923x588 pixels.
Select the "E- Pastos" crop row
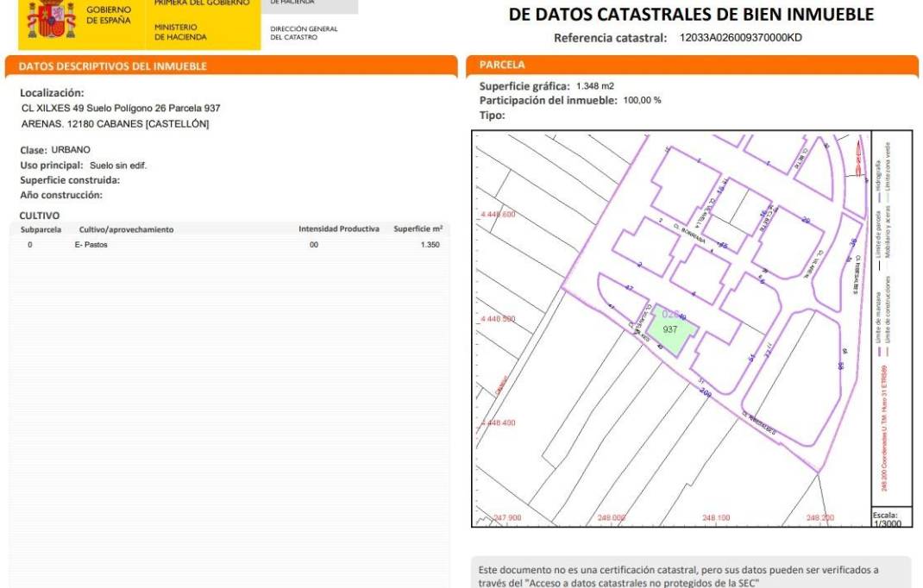click(91, 246)
